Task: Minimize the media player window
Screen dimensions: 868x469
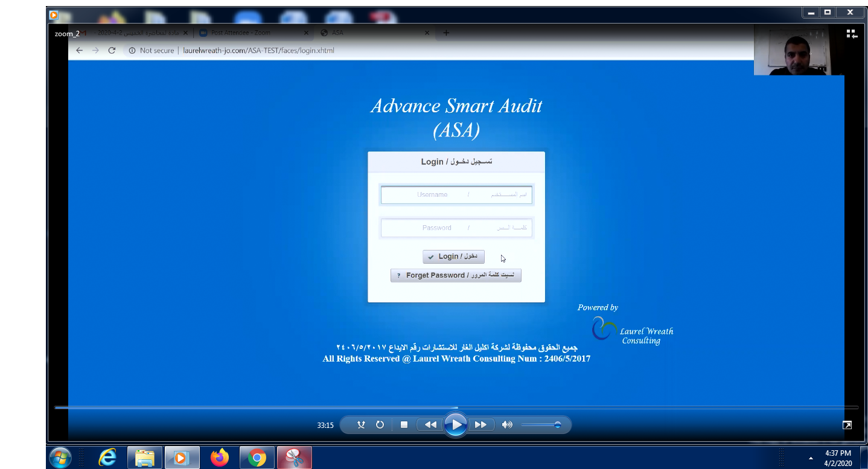Action: [x=811, y=12]
